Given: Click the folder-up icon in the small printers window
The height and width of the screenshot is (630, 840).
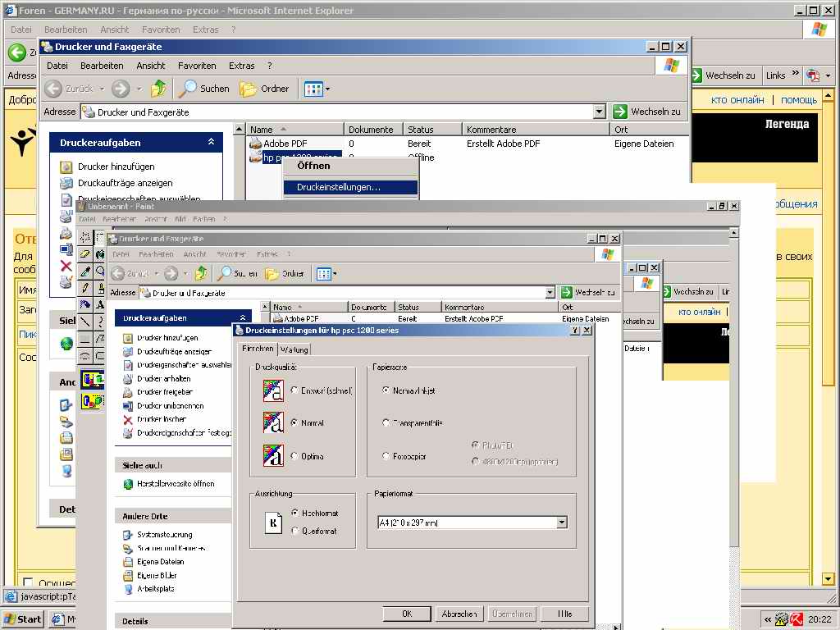Looking at the screenshot, I should 201,274.
